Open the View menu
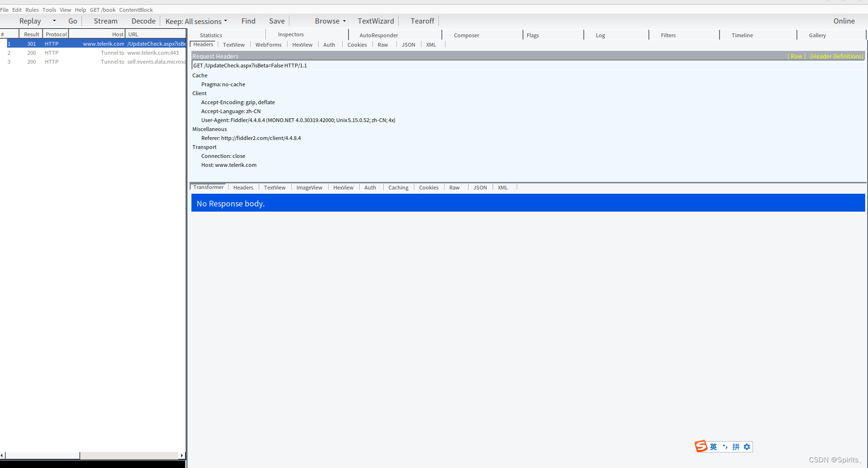 pos(65,10)
